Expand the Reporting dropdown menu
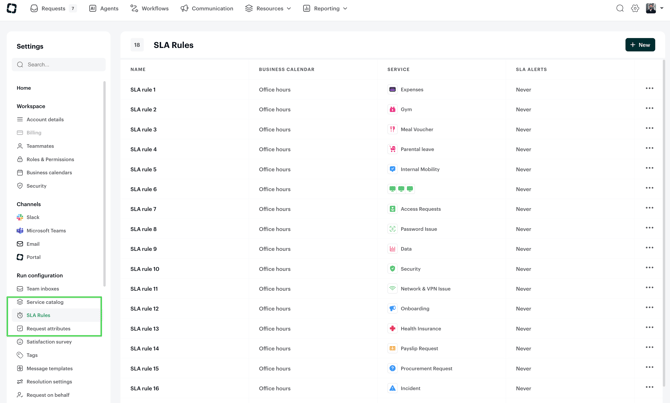This screenshot has height=403, width=670. [325, 8]
